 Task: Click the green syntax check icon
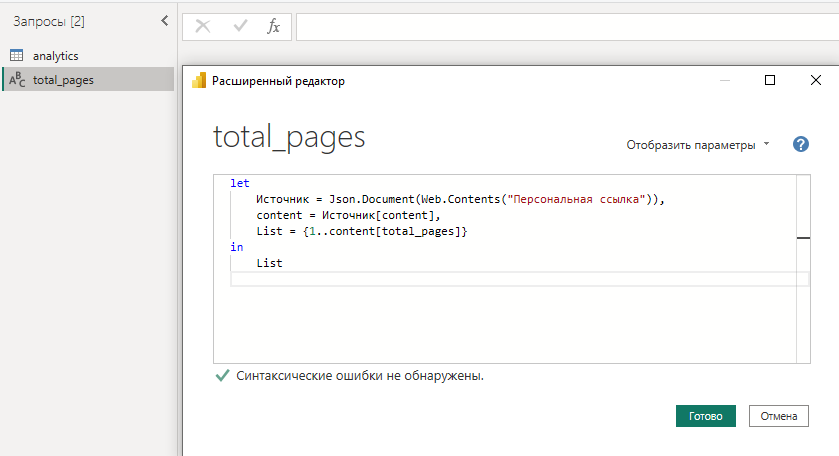tap(222, 376)
